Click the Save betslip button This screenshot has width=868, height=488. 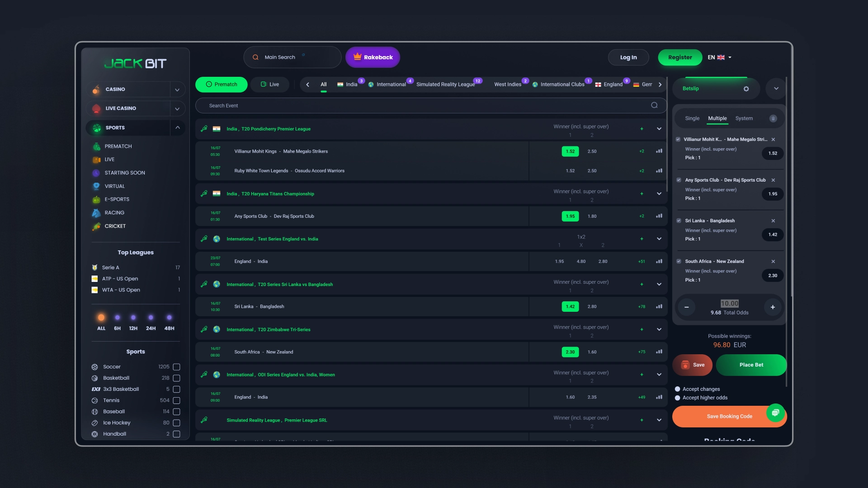tap(692, 365)
